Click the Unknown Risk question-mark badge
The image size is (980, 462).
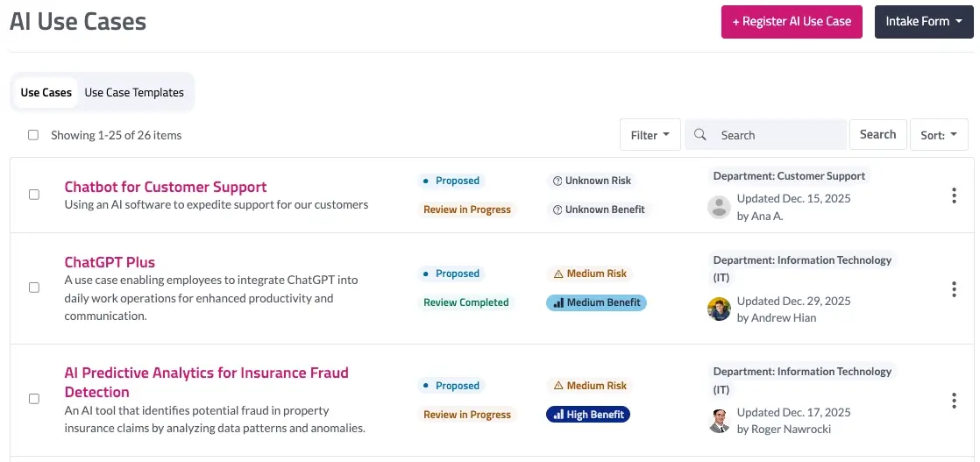[592, 181]
